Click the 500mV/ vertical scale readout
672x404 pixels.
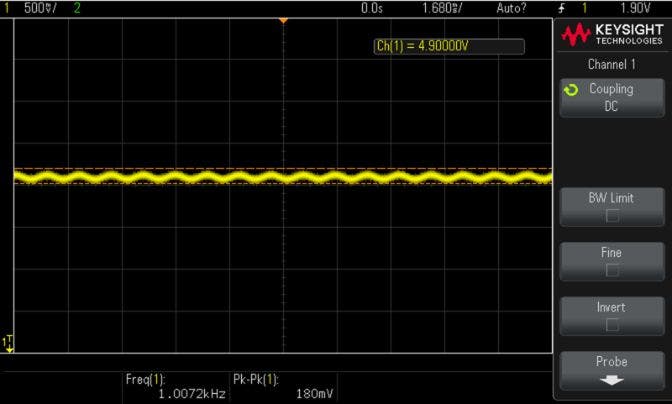pos(40,8)
